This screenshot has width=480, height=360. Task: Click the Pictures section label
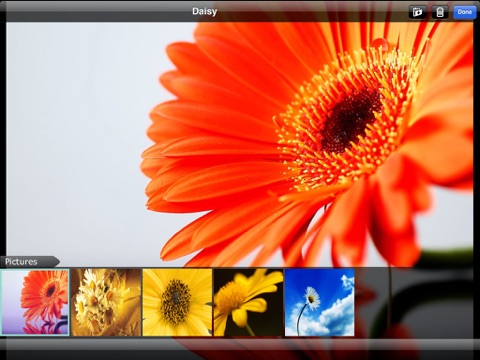(21, 262)
